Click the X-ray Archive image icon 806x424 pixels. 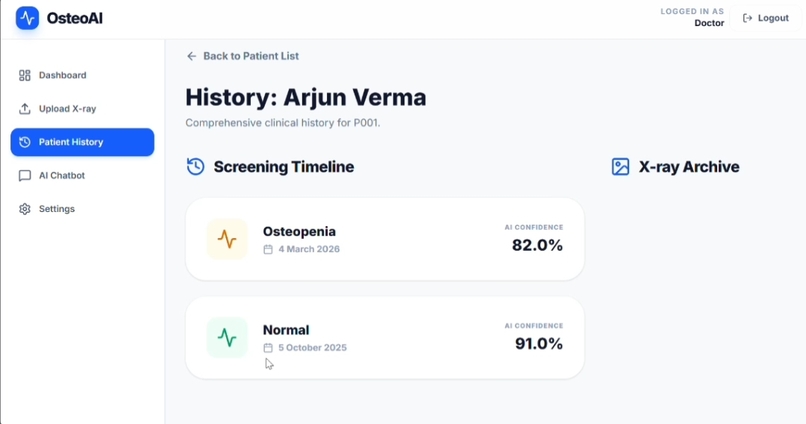(620, 167)
